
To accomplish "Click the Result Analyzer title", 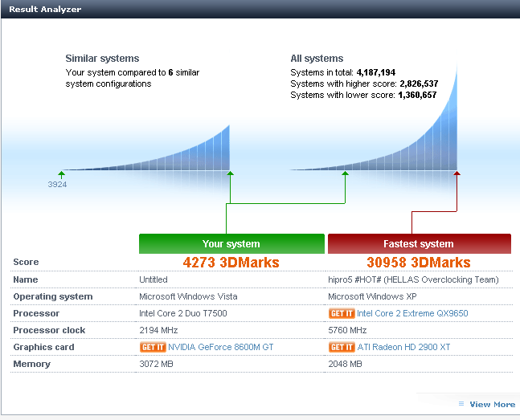I will click(45, 9).
